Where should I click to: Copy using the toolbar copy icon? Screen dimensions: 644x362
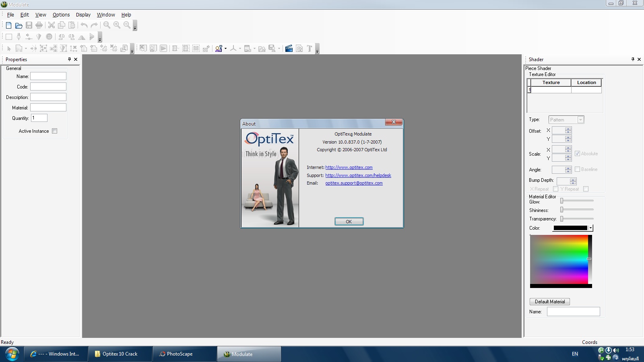tap(62, 25)
